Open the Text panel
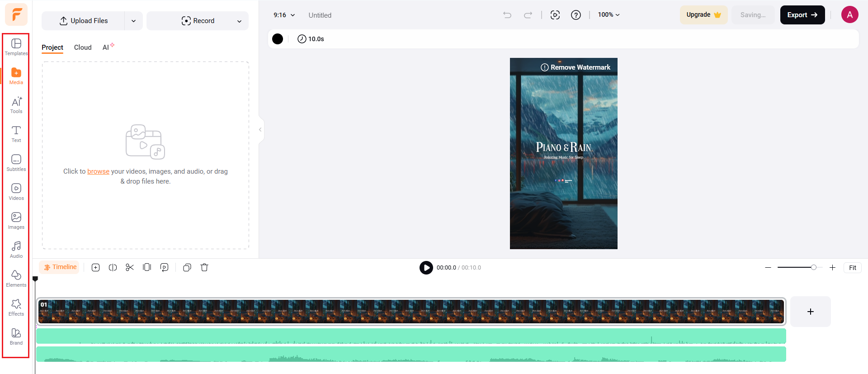The height and width of the screenshot is (374, 868). 16,134
